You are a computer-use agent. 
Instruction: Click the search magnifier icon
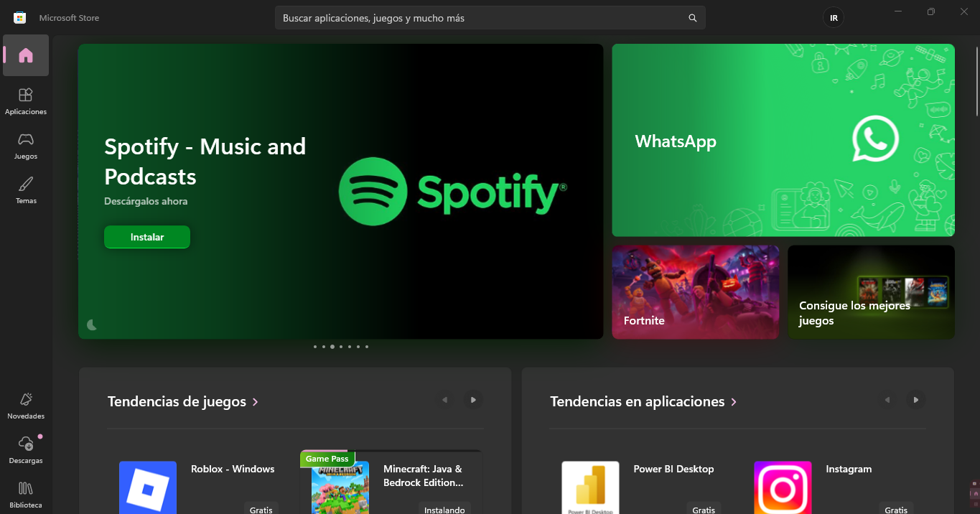coord(693,18)
